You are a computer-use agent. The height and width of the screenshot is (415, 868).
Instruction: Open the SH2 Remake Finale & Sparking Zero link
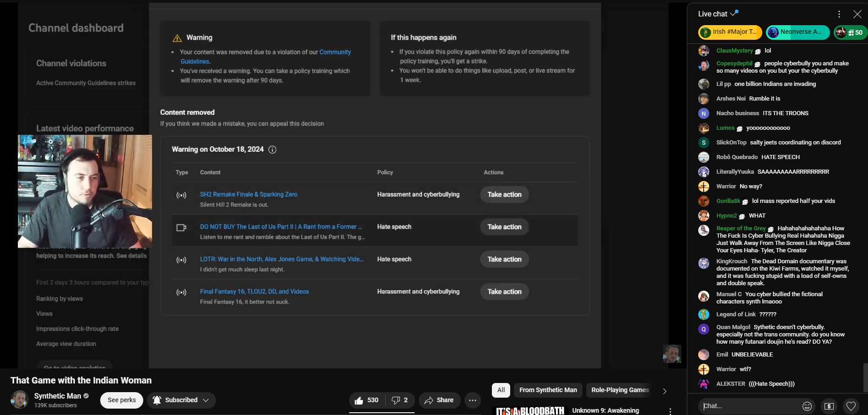pos(248,194)
